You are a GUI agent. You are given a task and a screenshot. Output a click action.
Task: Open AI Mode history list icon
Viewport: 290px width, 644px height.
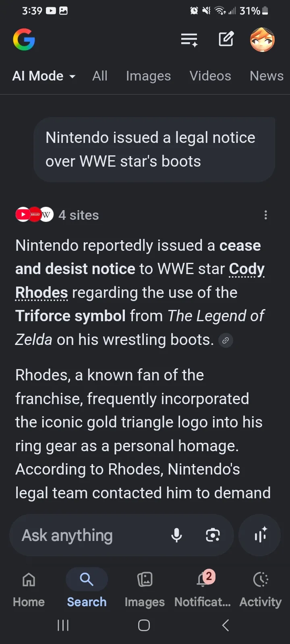coord(189,40)
